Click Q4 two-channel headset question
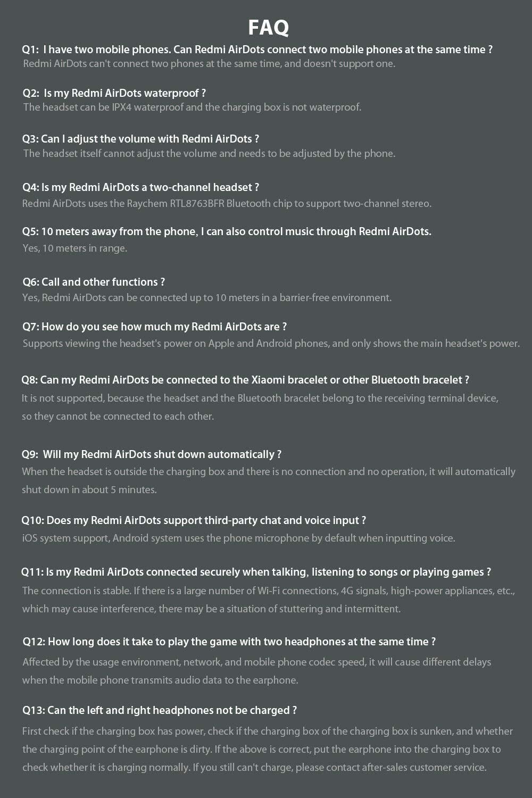 (141, 187)
